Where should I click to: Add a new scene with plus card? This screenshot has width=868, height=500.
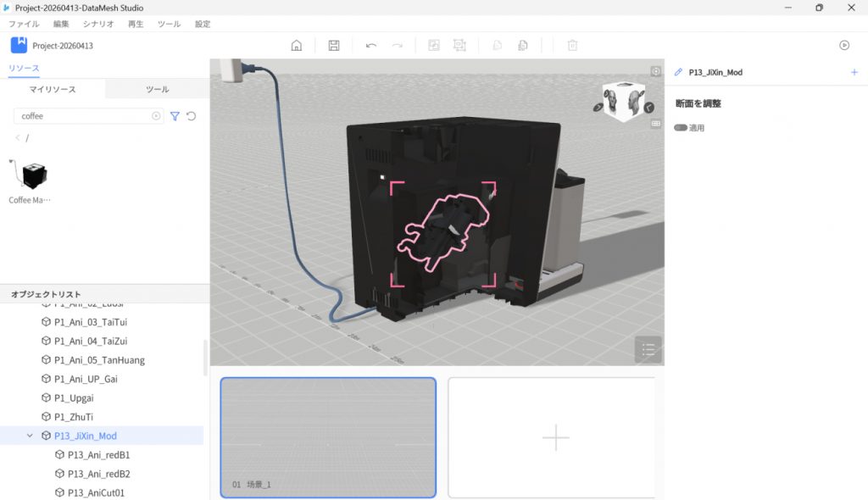point(555,437)
